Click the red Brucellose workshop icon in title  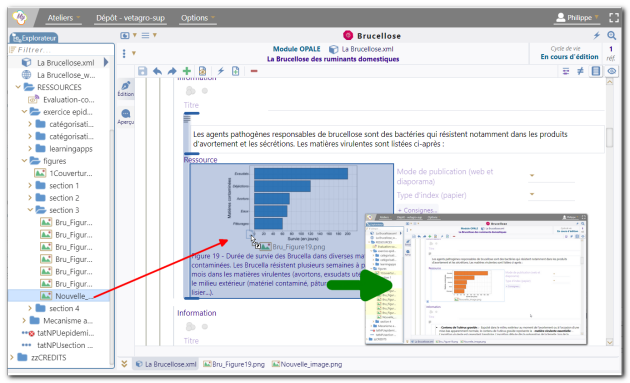(348, 35)
